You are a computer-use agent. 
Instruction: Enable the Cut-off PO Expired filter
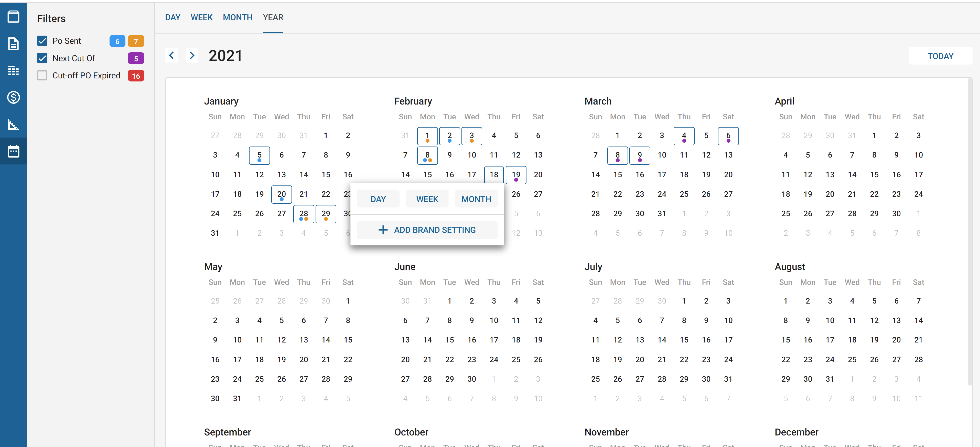point(42,75)
